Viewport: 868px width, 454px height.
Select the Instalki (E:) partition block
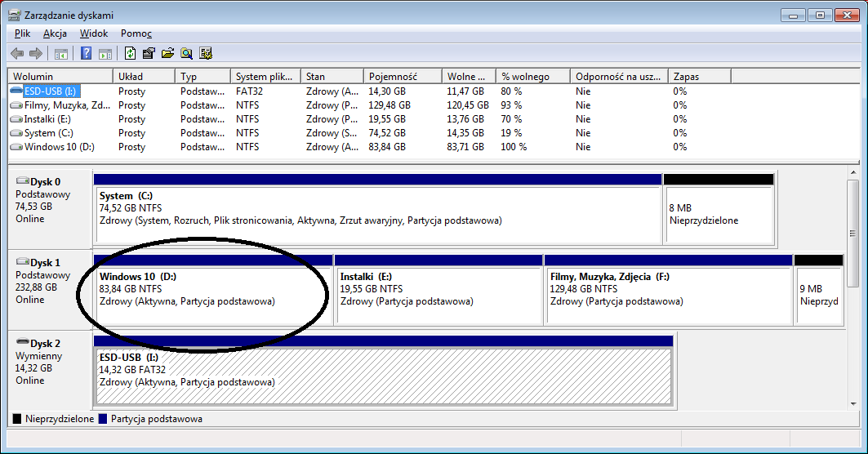pos(438,295)
